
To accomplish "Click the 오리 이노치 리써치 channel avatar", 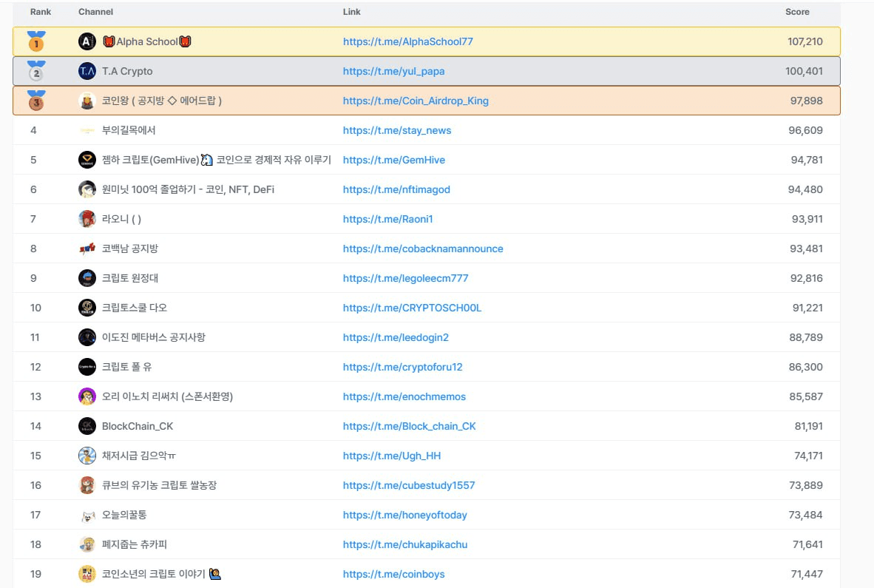I will pos(87,396).
